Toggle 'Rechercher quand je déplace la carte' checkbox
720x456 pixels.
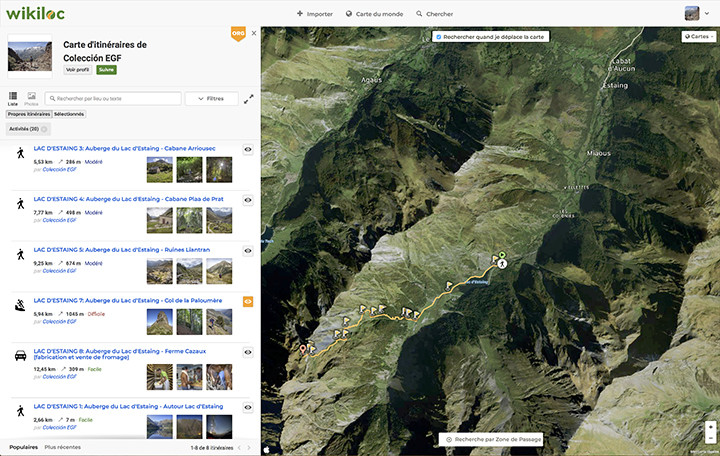(x=438, y=37)
